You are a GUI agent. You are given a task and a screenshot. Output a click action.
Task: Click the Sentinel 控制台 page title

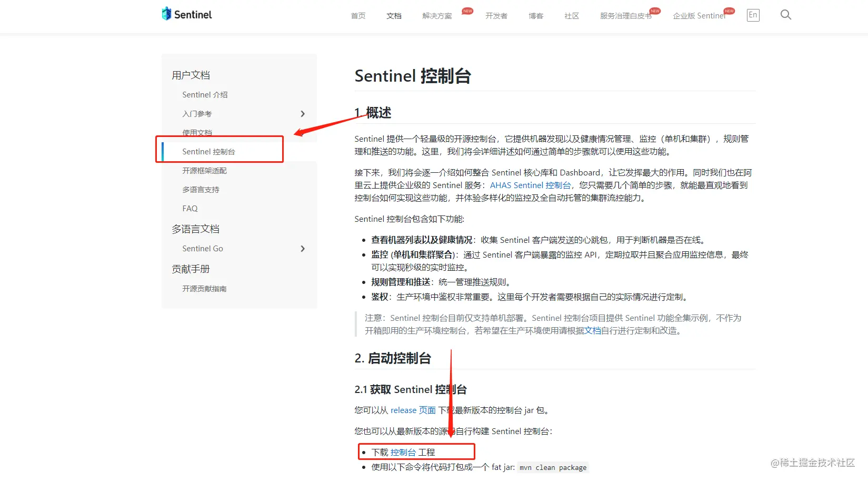point(413,76)
